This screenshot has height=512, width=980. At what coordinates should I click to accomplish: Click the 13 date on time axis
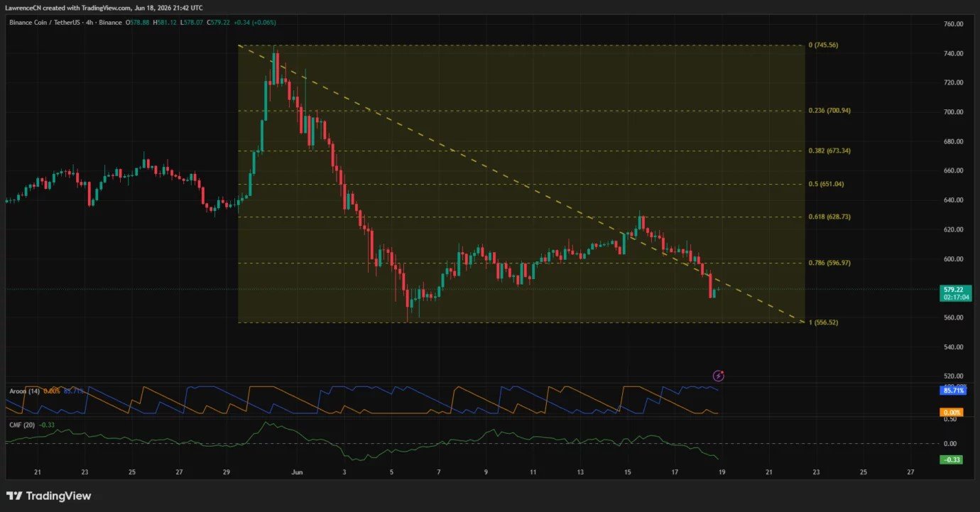(x=580, y=472)
